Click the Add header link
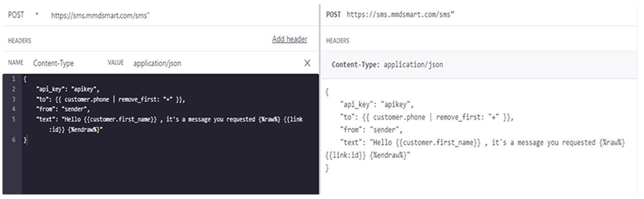This screenshot has width=644, height=199. click(289, 39)
